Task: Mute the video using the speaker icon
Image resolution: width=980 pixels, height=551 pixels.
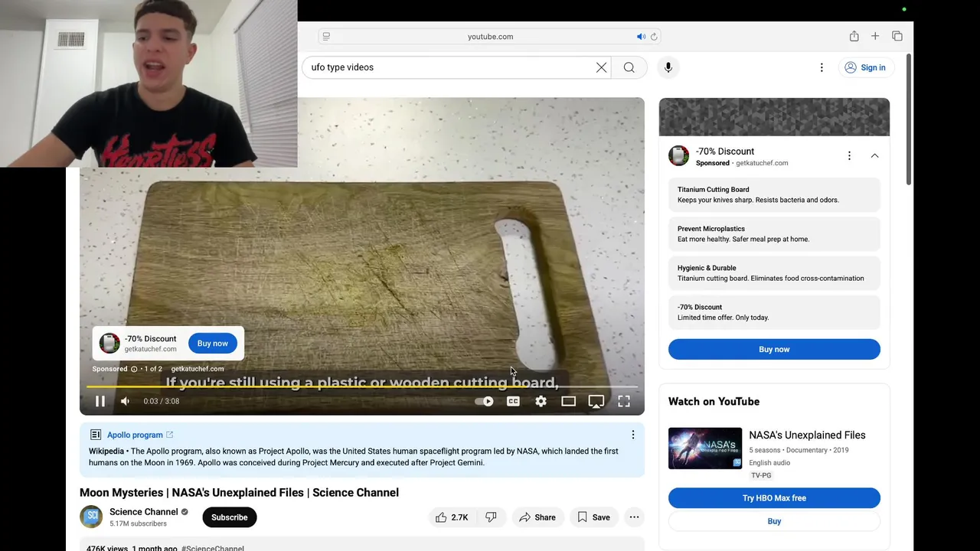Action: point(126,401)
